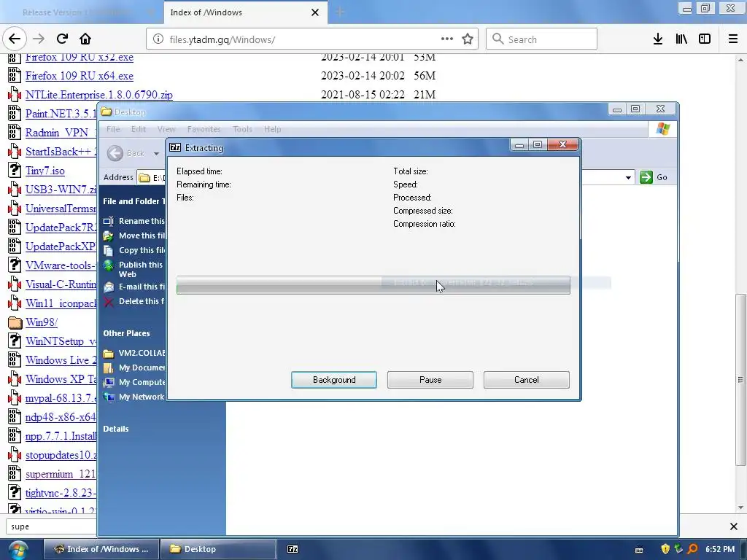Click the Copy this file icon
The width and height of the screenshot is (747, 560).
click(x=109, y=251)
